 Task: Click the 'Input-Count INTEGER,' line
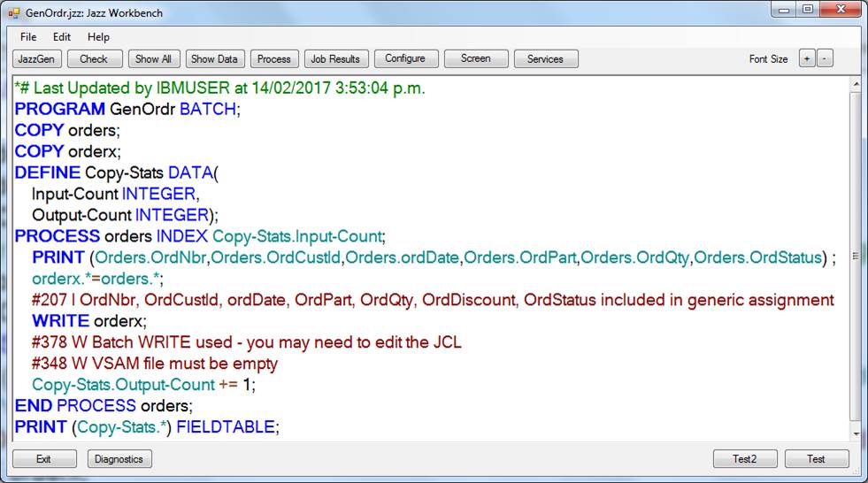(x=116, y=194)
